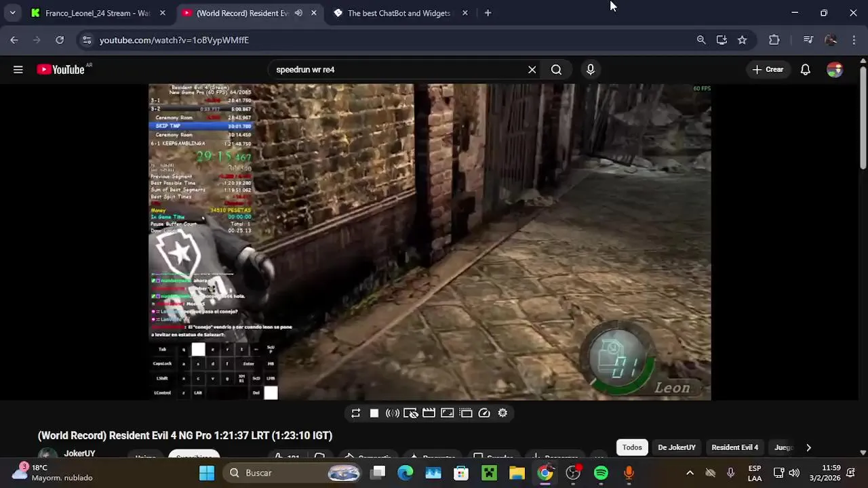Open the Chrome three-dot menu

854,40
